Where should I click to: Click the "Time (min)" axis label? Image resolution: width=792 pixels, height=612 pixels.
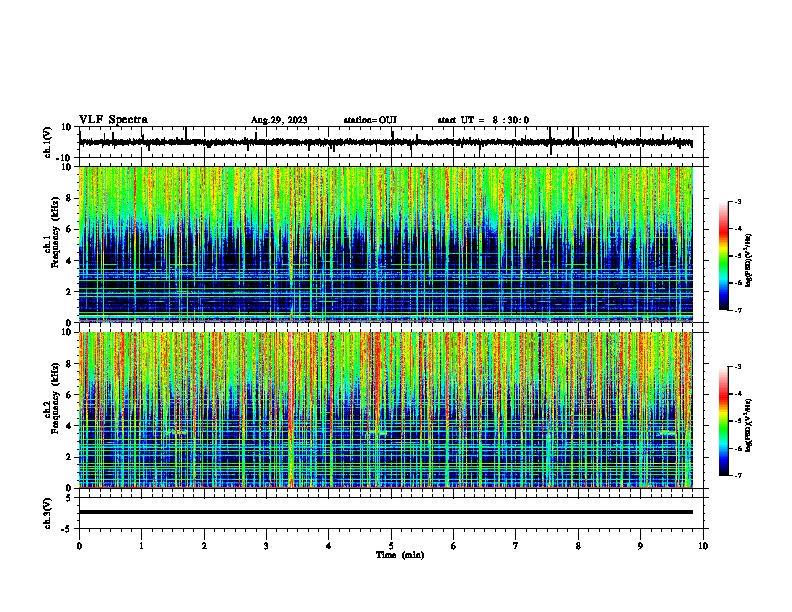(400, 555)
